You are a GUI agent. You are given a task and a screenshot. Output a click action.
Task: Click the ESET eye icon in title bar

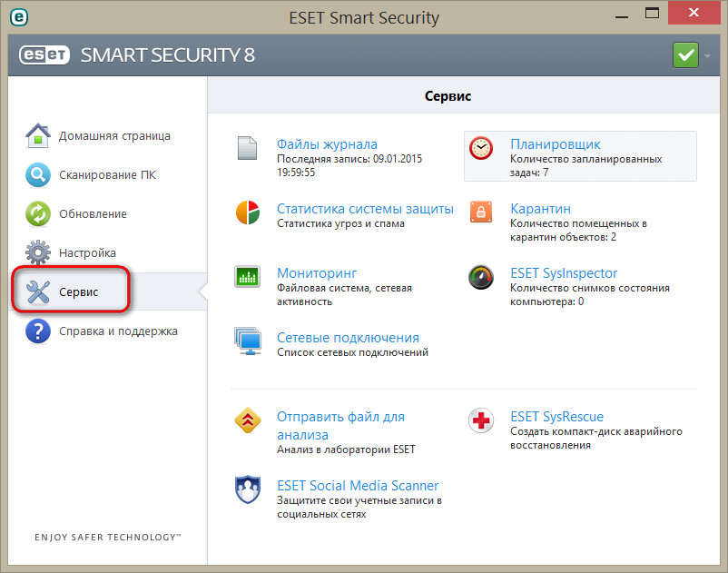[x=19, y=17]
